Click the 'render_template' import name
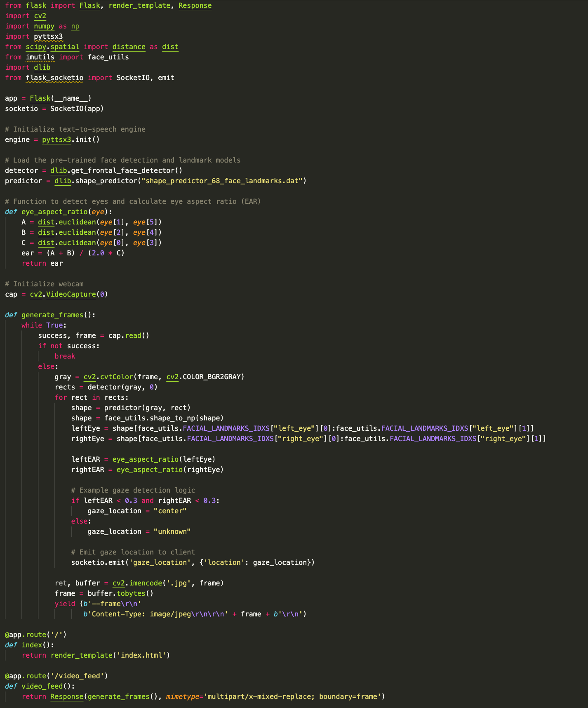 coord(139,6)
